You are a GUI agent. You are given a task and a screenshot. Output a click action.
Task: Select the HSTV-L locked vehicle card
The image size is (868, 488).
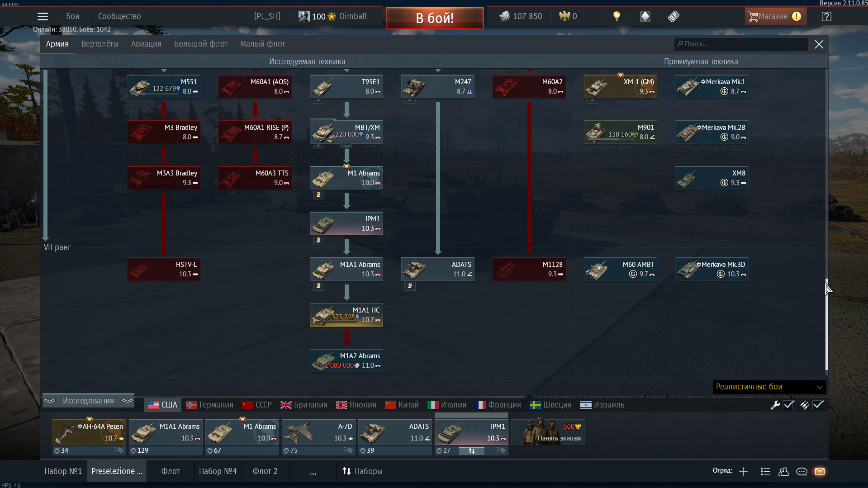coord(164,269)
